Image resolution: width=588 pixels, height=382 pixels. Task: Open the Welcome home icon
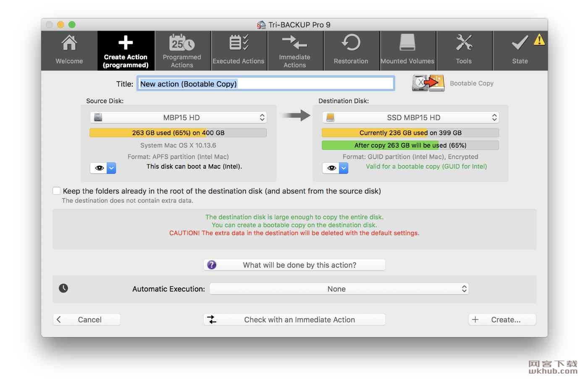(69, 43)
